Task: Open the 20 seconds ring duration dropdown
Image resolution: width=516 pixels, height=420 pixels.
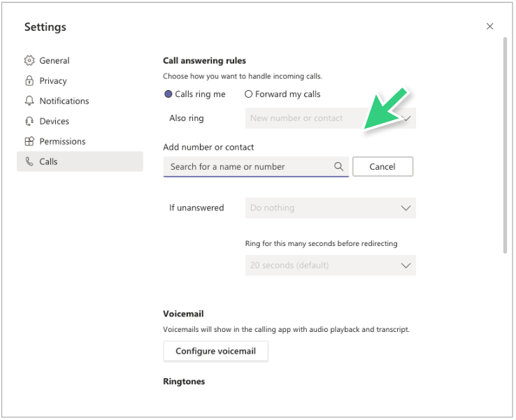Action: [331, 265]
